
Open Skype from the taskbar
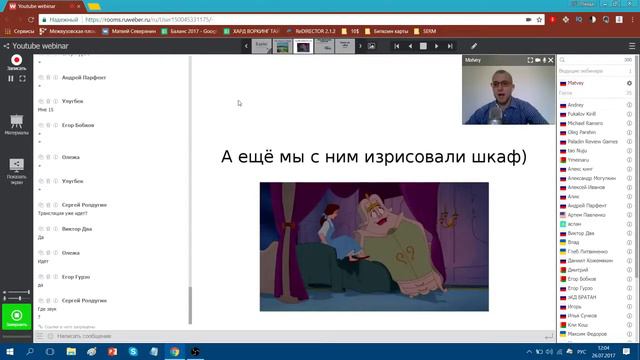[133, 351]
